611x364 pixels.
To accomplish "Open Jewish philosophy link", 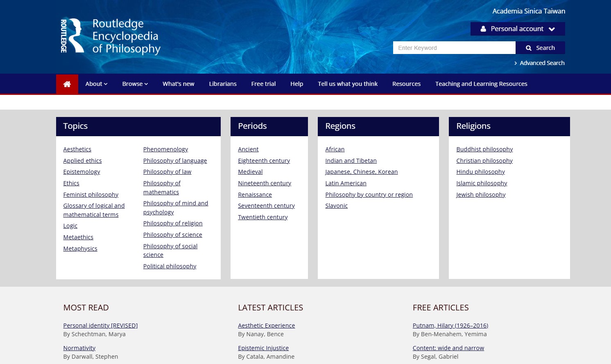I will click(x=481, y=195).
